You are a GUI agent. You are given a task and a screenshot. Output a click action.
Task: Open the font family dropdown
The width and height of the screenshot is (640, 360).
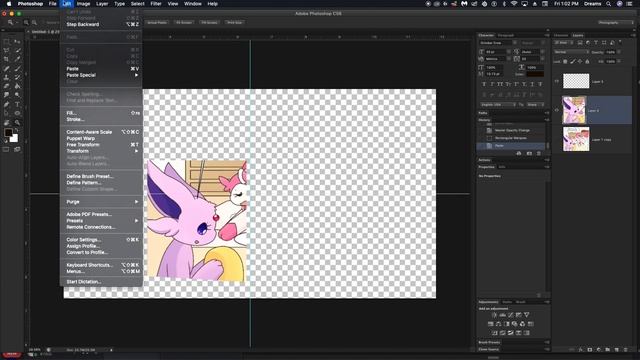(x=515, y=43)
